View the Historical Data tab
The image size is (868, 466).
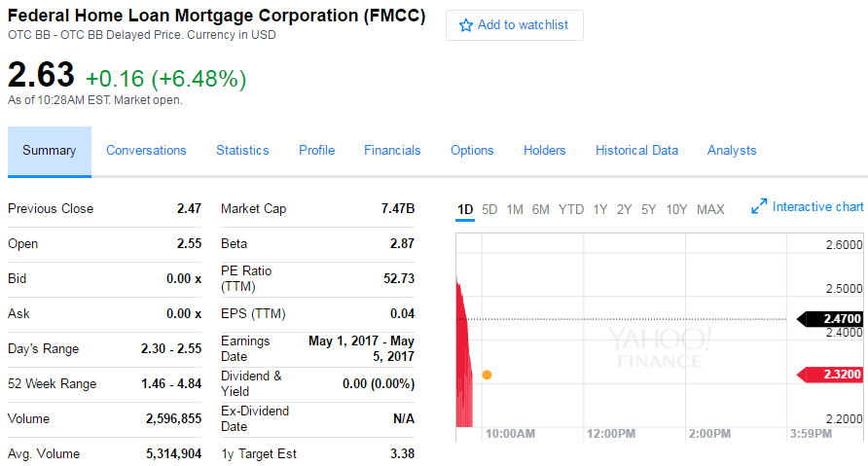[x=636, y=151]
